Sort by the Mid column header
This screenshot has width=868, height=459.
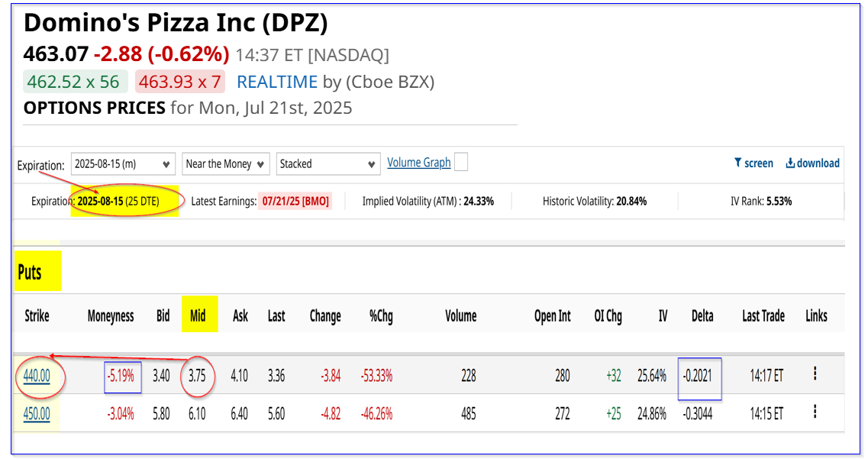click(198, 315)
